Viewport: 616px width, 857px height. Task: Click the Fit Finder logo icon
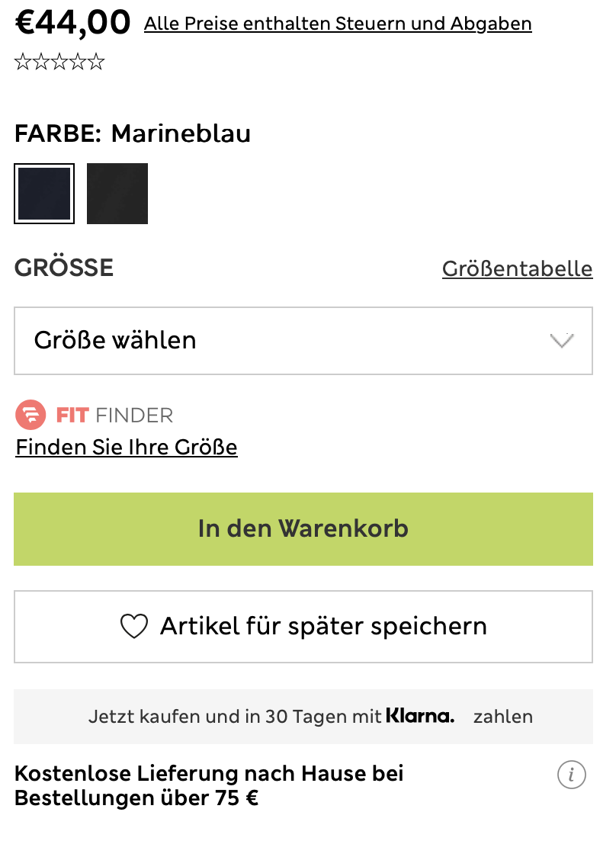(x=29, y=415)
